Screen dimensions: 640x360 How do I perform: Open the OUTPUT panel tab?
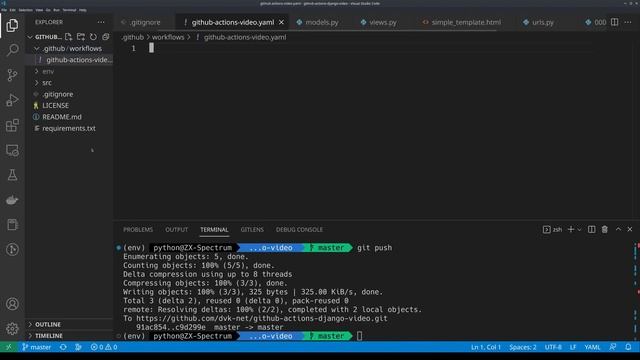[x=176, y=230]
